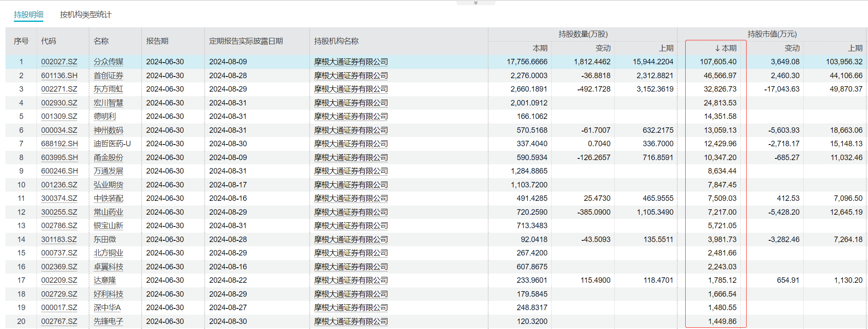Open 中铁装配 stock name link
Image resolution: width=868 pixels, height=329 pixels.
[x=108, y=198]
